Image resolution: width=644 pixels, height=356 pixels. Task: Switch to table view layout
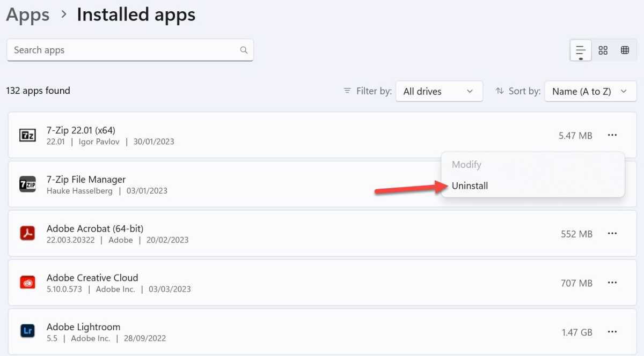click(625, 50)
